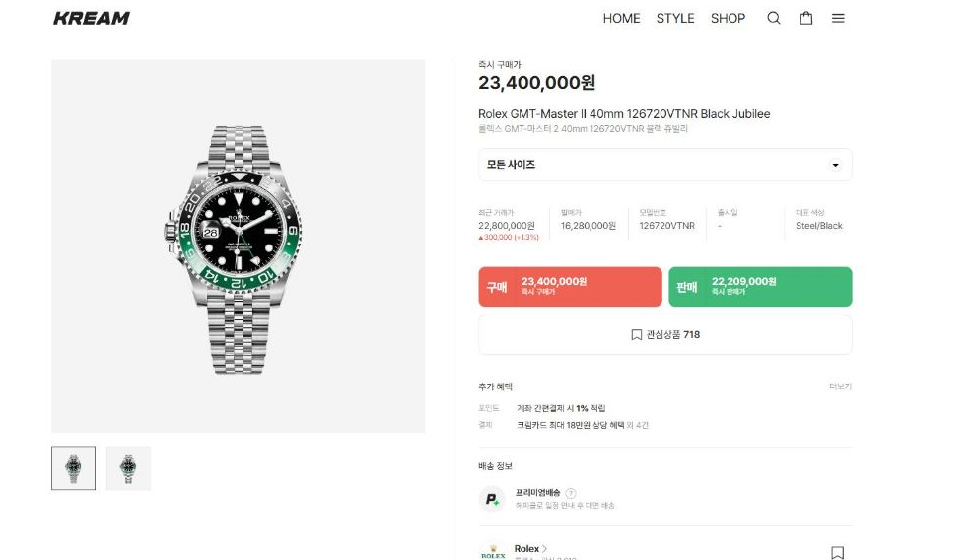
Task: Open the shopping bag icon
Action: pos(805,18)
